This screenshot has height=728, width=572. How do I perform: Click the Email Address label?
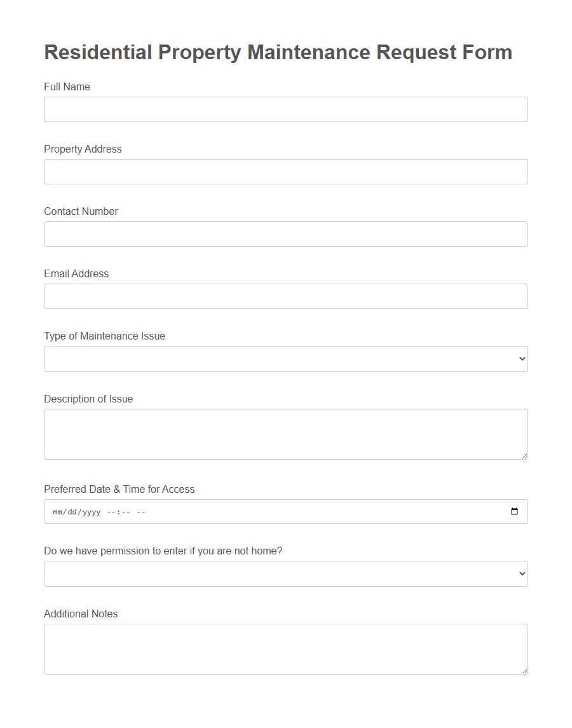76,273
